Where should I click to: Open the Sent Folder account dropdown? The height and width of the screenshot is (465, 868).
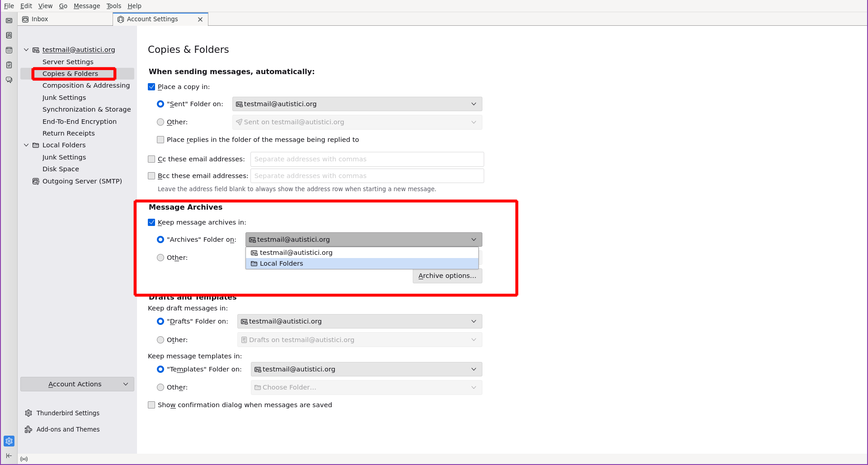(x=357, y=104)
